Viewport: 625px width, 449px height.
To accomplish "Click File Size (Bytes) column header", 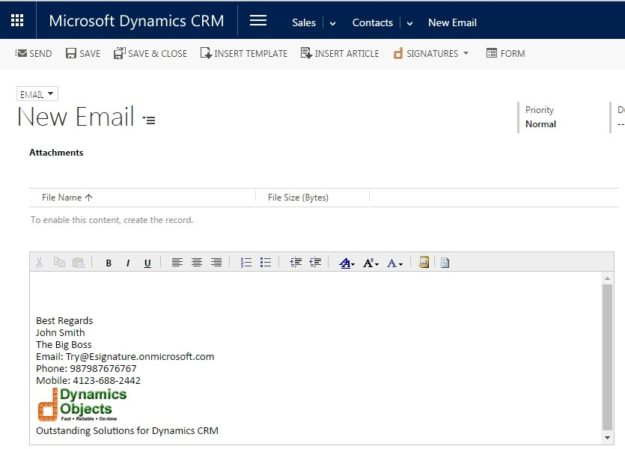I will [x=298, y=197].
